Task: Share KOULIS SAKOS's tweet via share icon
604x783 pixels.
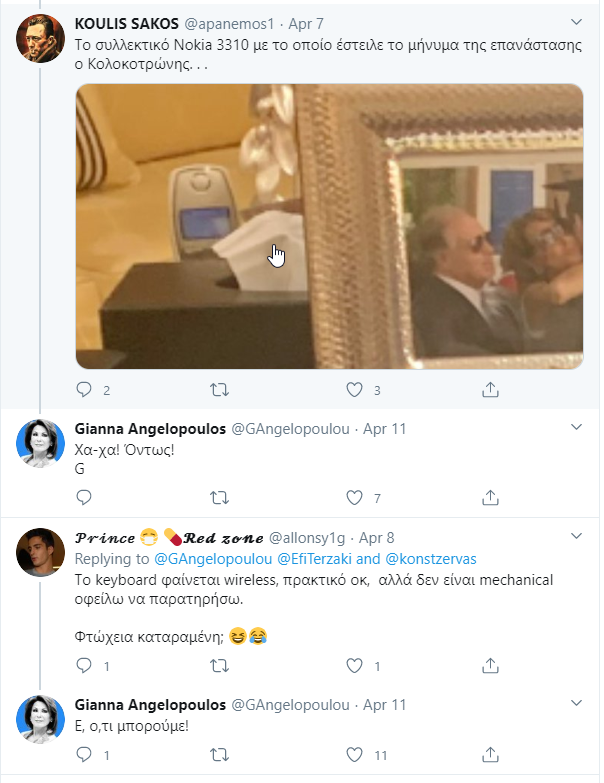Action: tap(490, 390)
